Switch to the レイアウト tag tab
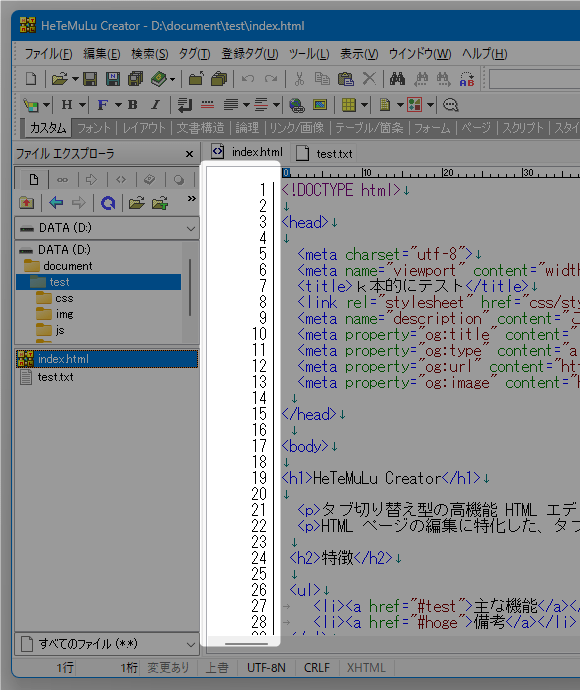 point(144,128)
